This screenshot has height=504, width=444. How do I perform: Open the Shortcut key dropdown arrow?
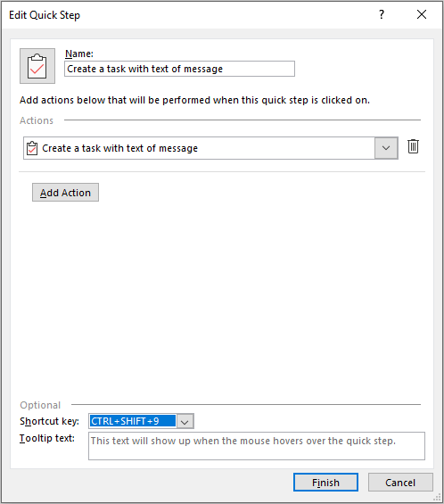185,421
